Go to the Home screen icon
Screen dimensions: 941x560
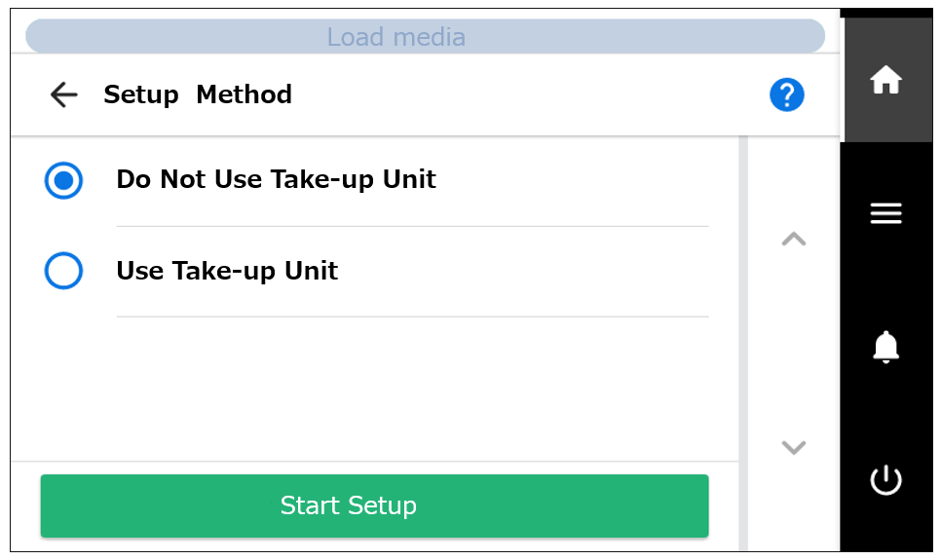(885, 80)
